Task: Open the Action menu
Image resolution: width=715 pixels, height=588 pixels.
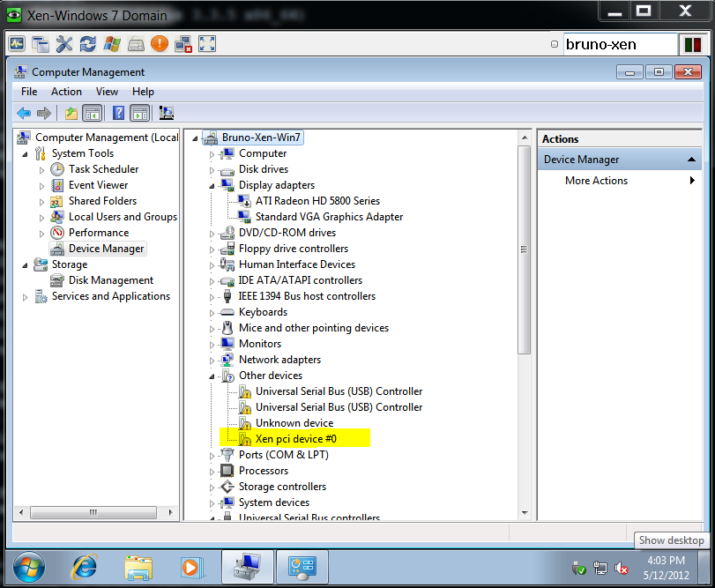Action: tap(66, 92)
